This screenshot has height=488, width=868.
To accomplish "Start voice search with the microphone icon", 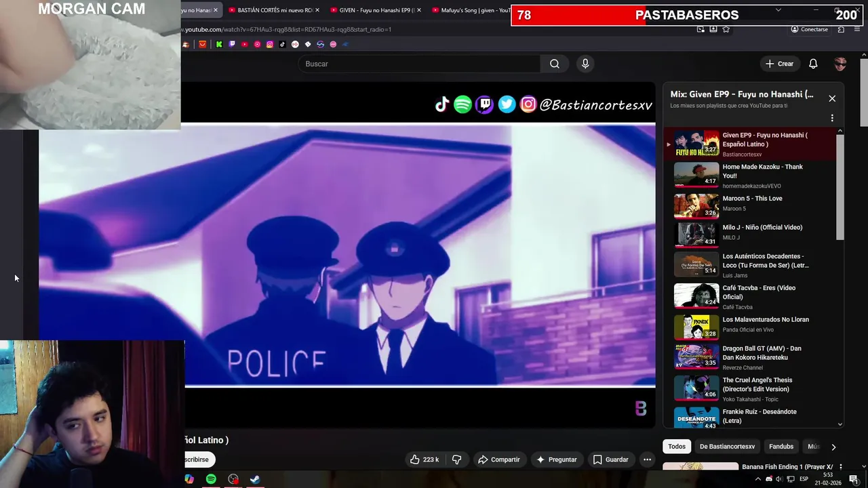I will pyautogui.click(x=585, y=64).
